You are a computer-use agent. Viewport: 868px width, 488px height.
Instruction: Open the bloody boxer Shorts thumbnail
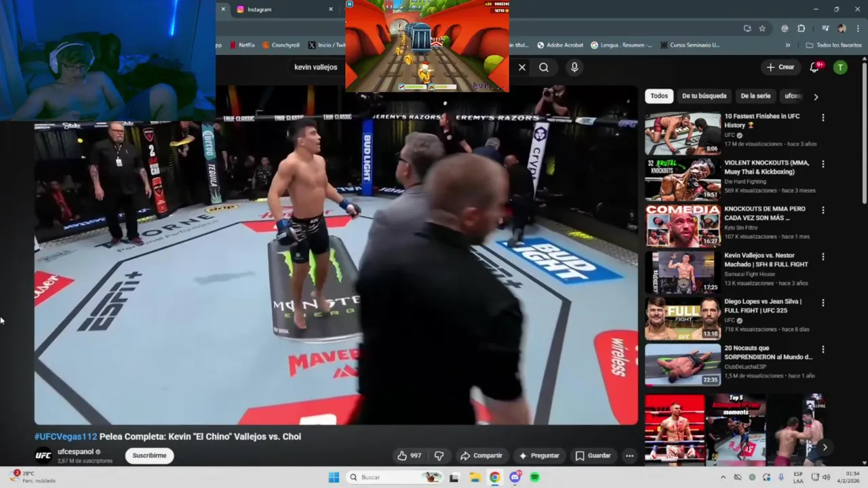pos(675,429)
